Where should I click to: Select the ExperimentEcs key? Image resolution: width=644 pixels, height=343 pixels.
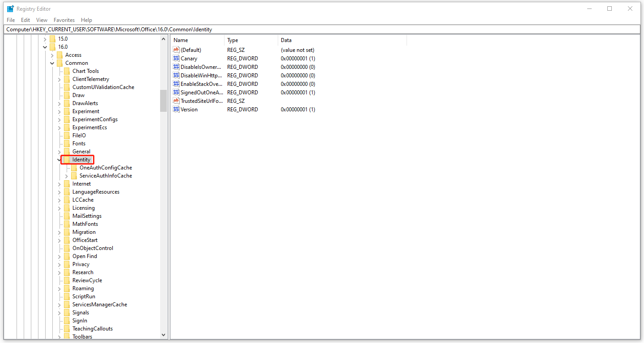coord(89,127)
